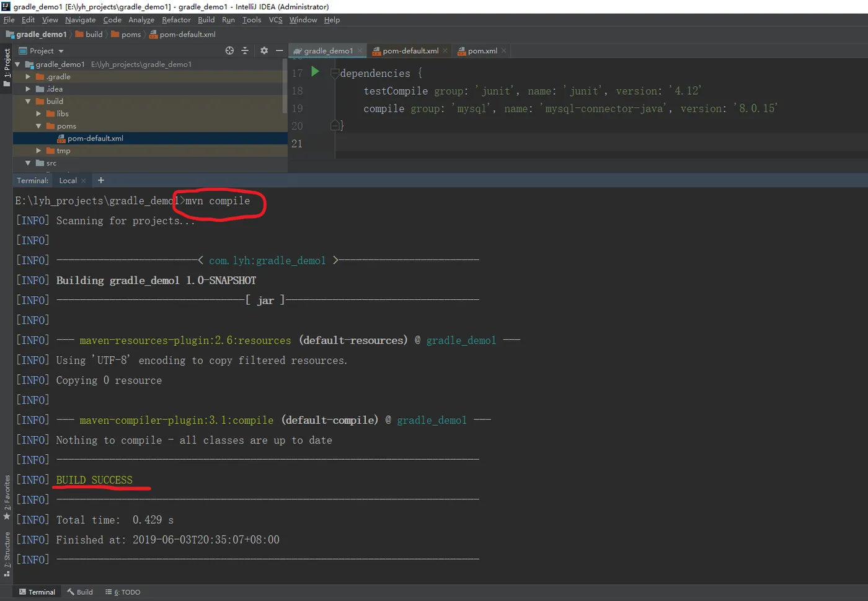Toggle the TODO tool window button
The height and width of the screenshot is (601, 868).
(123, 592)
